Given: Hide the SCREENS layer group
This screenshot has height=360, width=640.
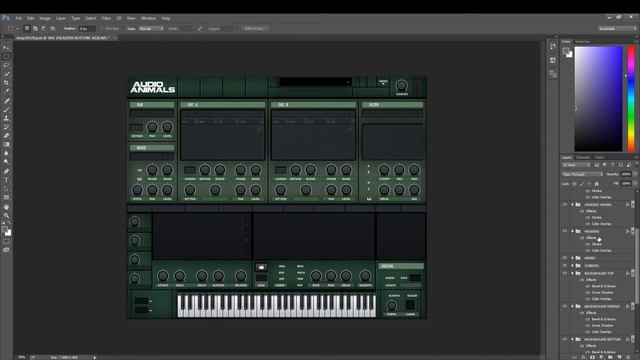Looking at the screenshot, I should 565,265.
